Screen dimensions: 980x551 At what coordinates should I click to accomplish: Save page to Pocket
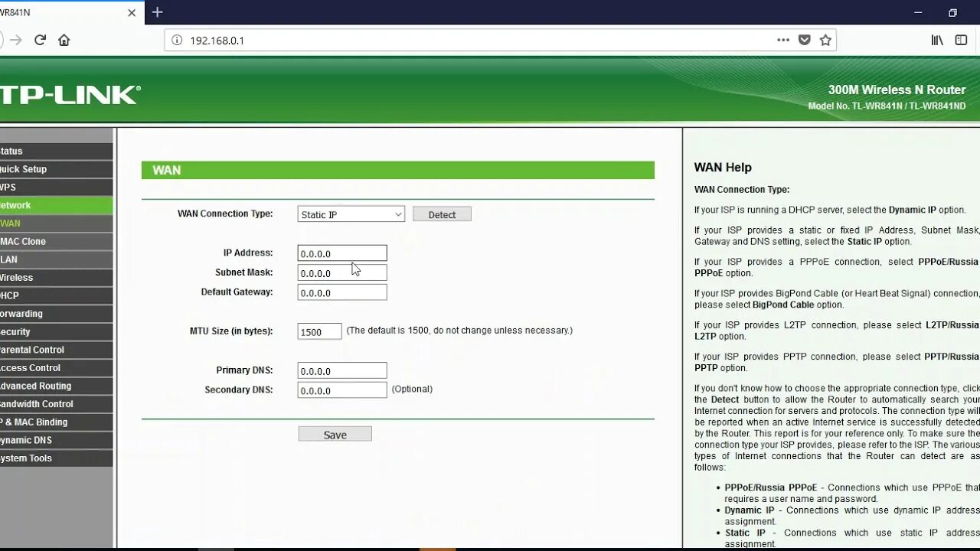805,40
